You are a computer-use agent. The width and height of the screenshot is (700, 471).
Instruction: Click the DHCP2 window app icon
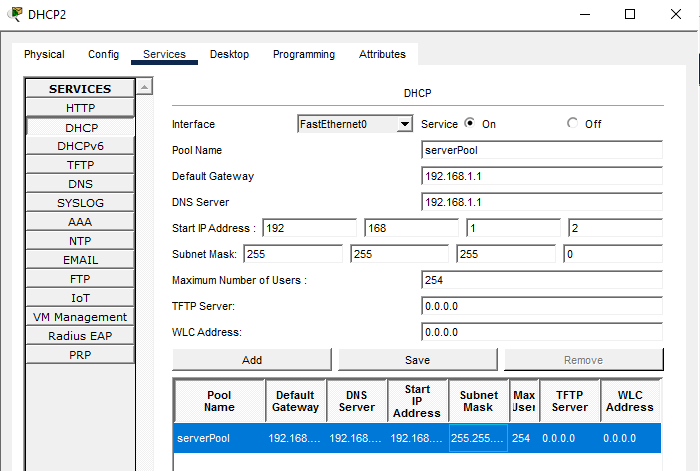(x=15, y=14)
